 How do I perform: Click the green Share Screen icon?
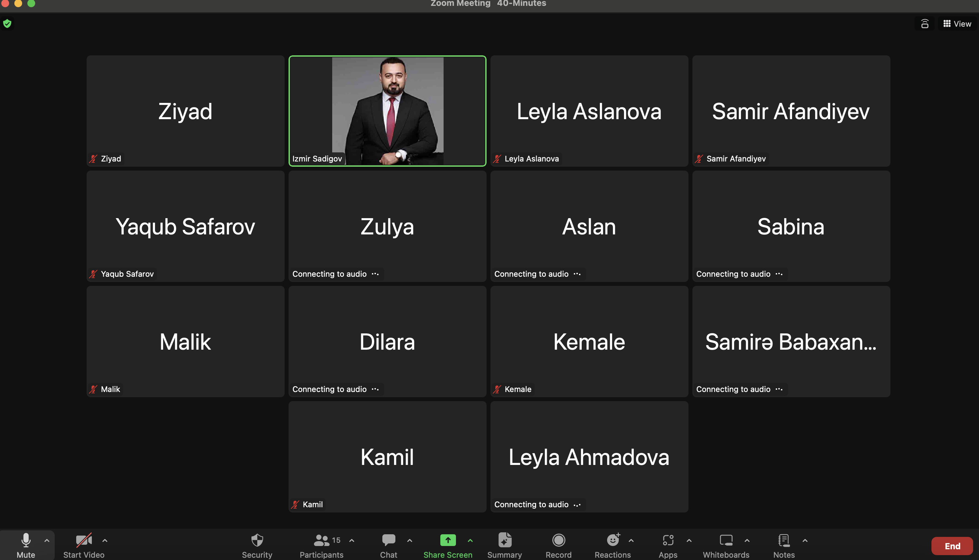point(448,540)
